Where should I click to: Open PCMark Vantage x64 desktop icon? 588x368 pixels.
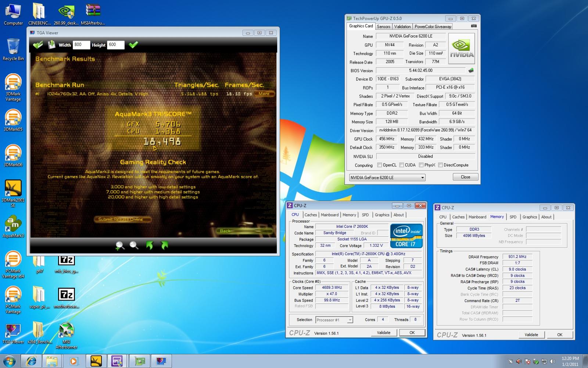[x=13, y=265]
